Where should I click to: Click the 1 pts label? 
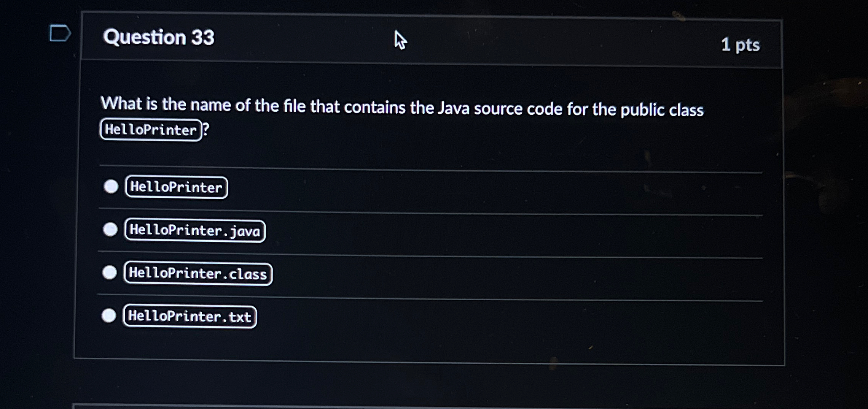pos(740,45)
